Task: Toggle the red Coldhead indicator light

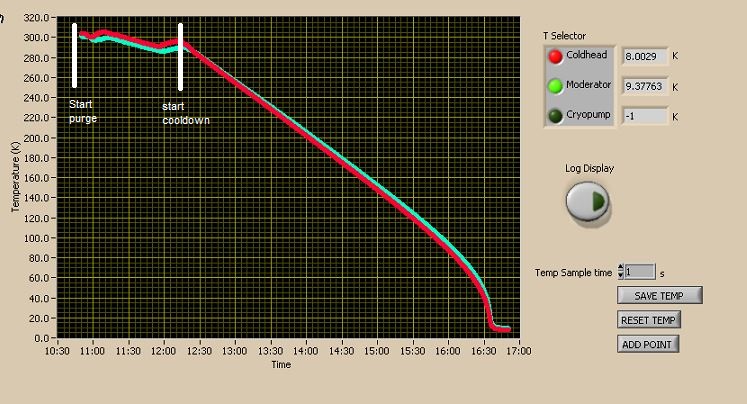Action: (x=555, y=56)
